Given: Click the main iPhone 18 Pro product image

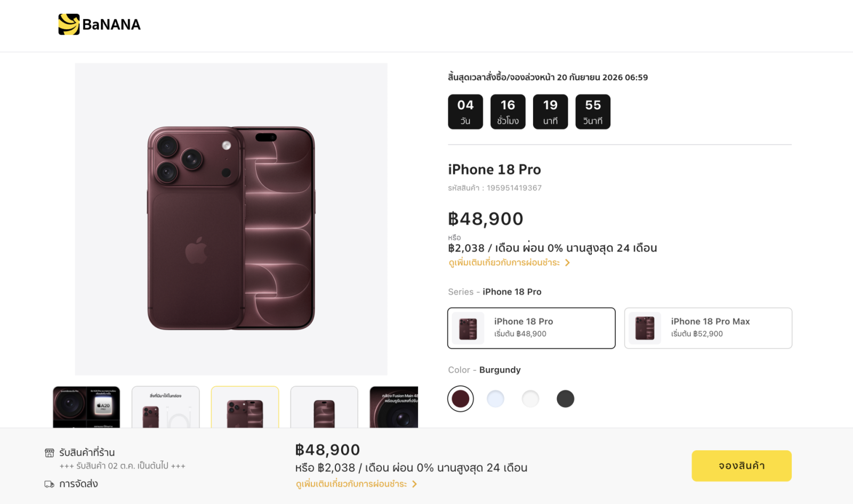Looking at the screenshot, I should pyautogui.click(x=231, y=219).
